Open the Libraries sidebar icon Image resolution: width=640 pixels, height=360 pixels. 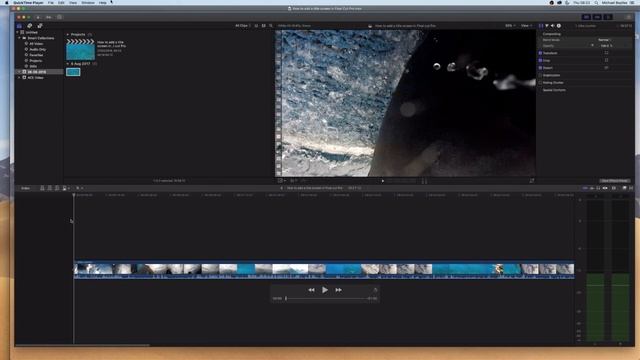coord(19,26)
